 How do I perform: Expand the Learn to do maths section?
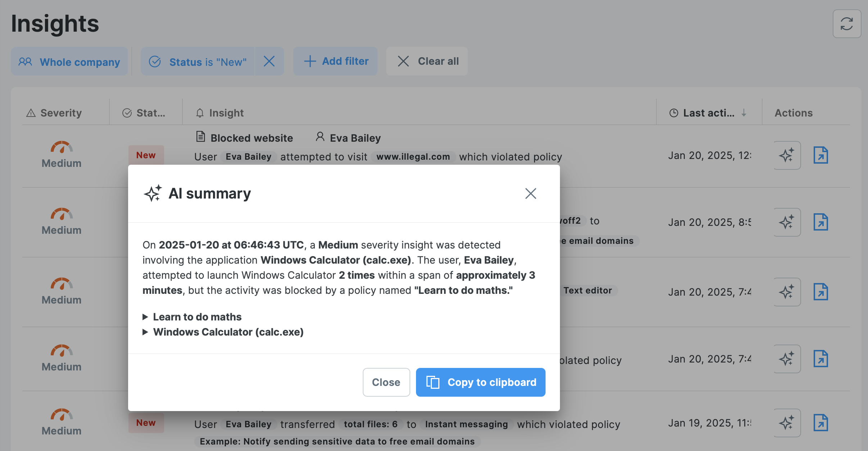click(x=192, y=317)
